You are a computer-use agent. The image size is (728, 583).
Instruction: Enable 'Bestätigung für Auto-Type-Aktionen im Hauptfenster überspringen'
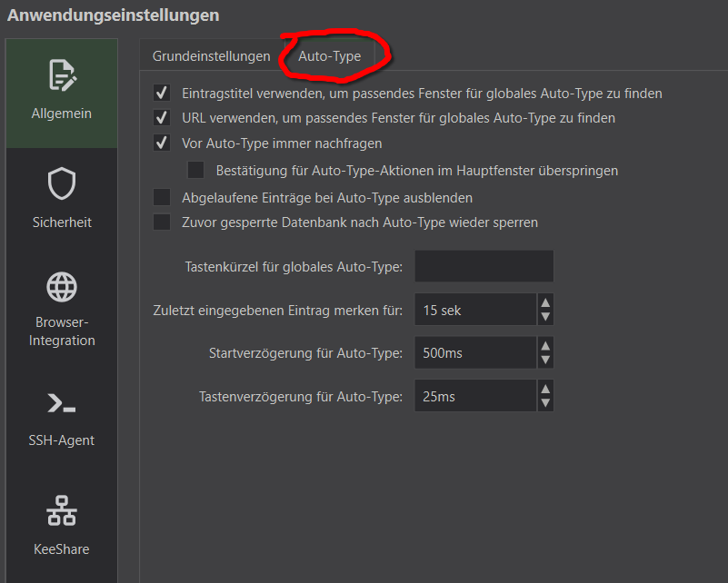tap(195, 171)
